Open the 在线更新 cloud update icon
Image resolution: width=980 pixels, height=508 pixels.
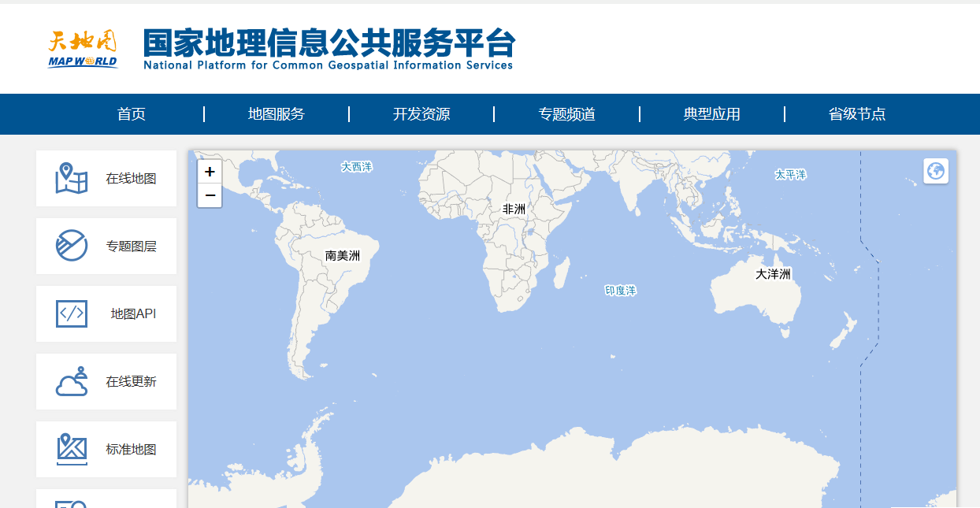(x=70, y=381)
